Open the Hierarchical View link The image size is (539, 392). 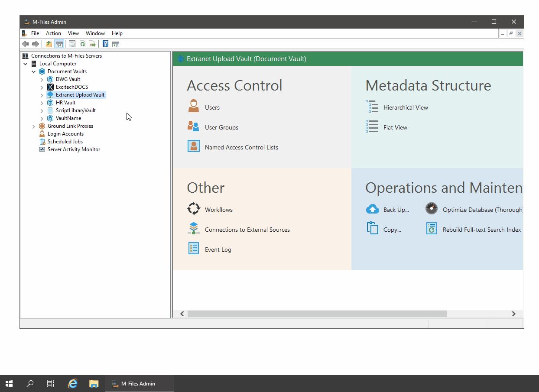406,107
